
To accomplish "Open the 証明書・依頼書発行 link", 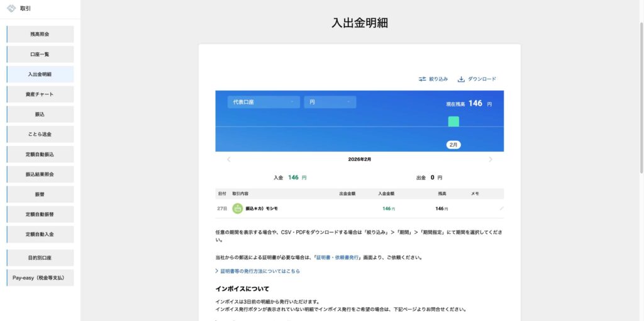I will pos(337,257).
